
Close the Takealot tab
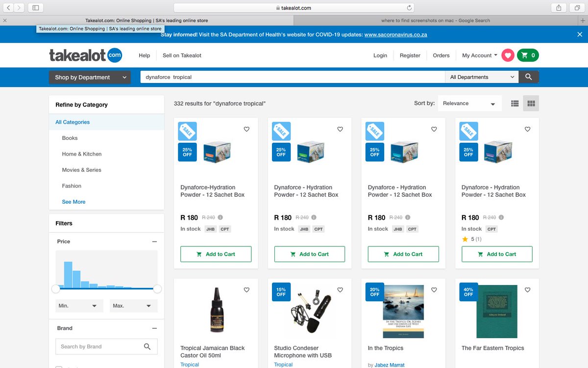pos(5,21)
